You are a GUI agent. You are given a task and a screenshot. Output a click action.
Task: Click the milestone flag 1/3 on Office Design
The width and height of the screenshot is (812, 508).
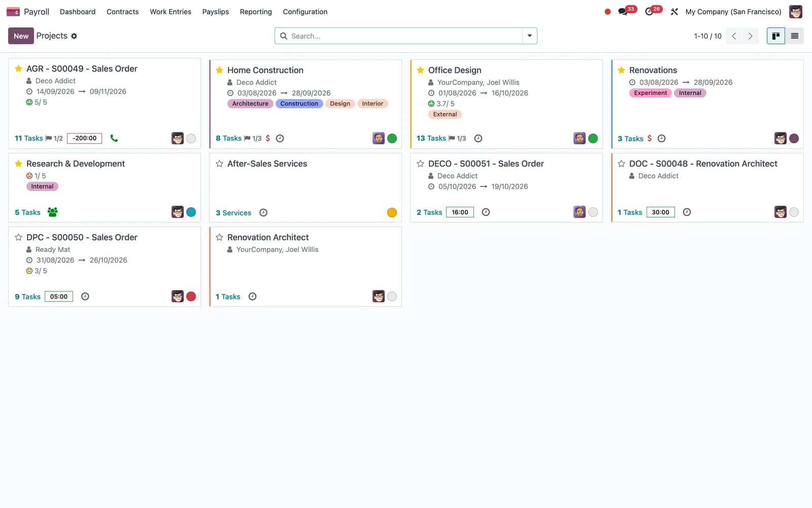click(x=457, y=138)
